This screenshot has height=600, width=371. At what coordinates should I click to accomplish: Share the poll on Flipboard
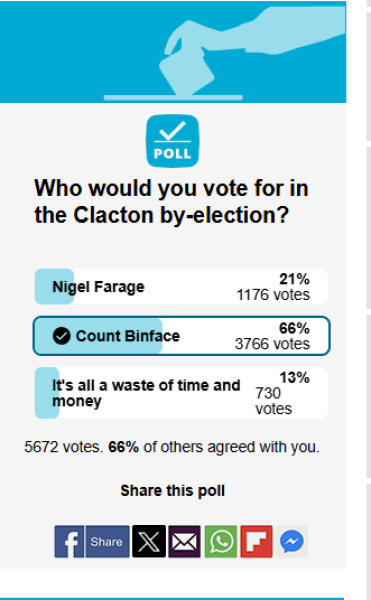click(x=256, y=541)
